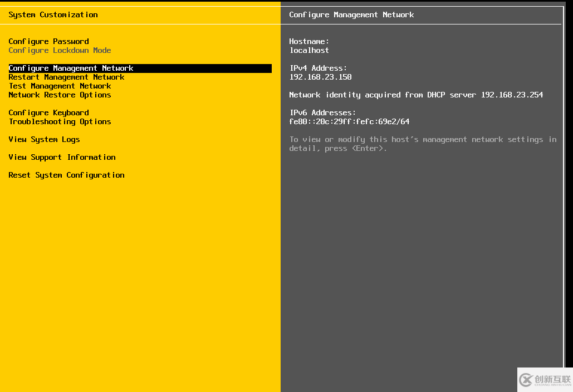Screen dimensions: 573x392
Task: Click the IPv6 Addresses: label
Action: [x=322, y=112]
